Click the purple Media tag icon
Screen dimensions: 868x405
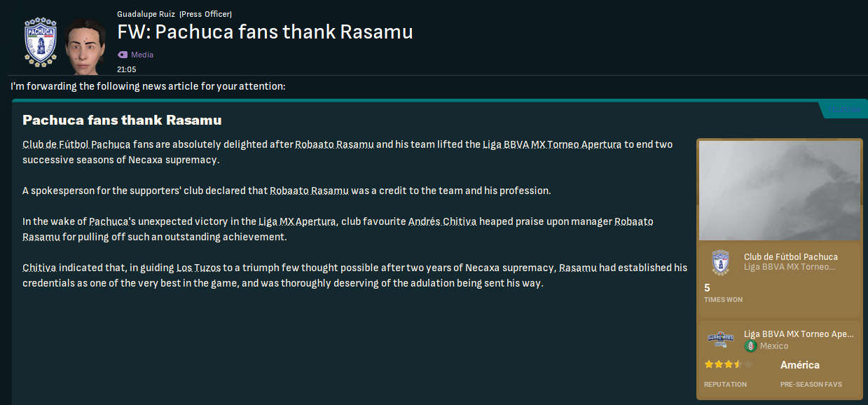click(123, 55)
